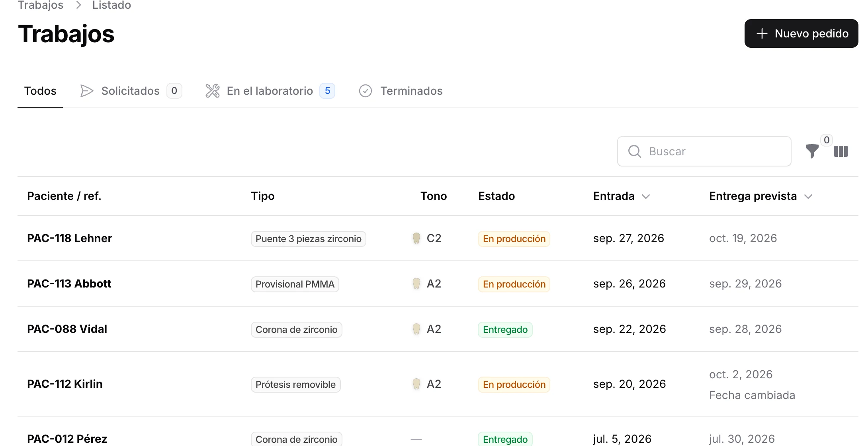This screenshot has height=446, width=868.
Task: Go to Trabajos breadcrumb link
Action: (41, 5)
